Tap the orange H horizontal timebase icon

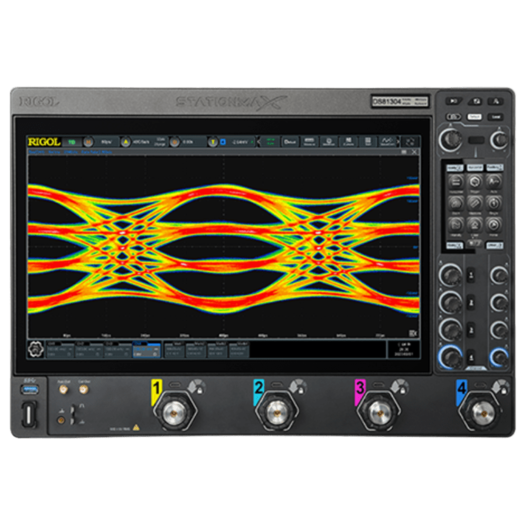coord(88,142)
